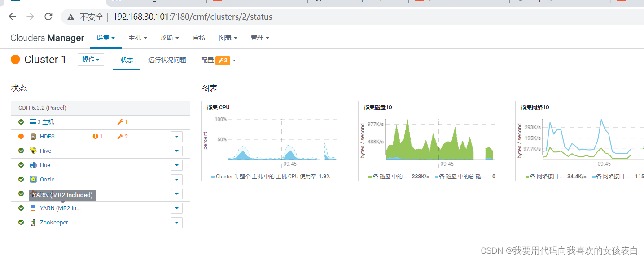Click the HDFS health issue exclamation 1

(97, 136)
